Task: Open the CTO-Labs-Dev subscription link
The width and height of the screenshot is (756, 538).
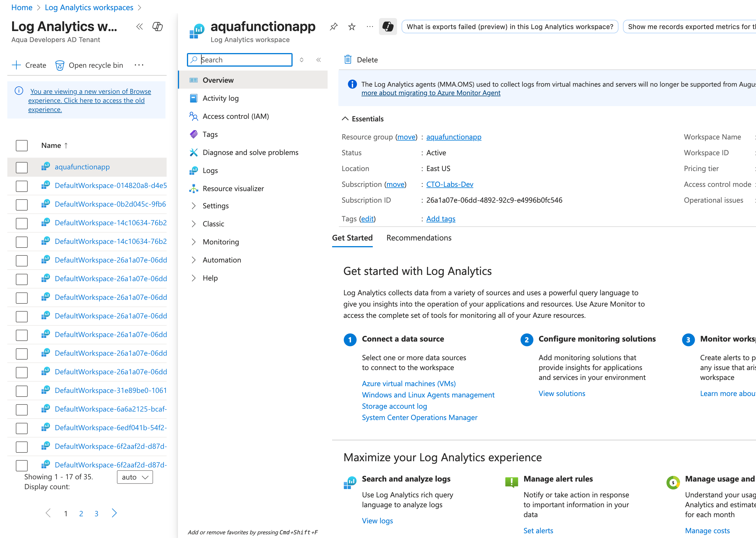Action: (x=449, y=184)
